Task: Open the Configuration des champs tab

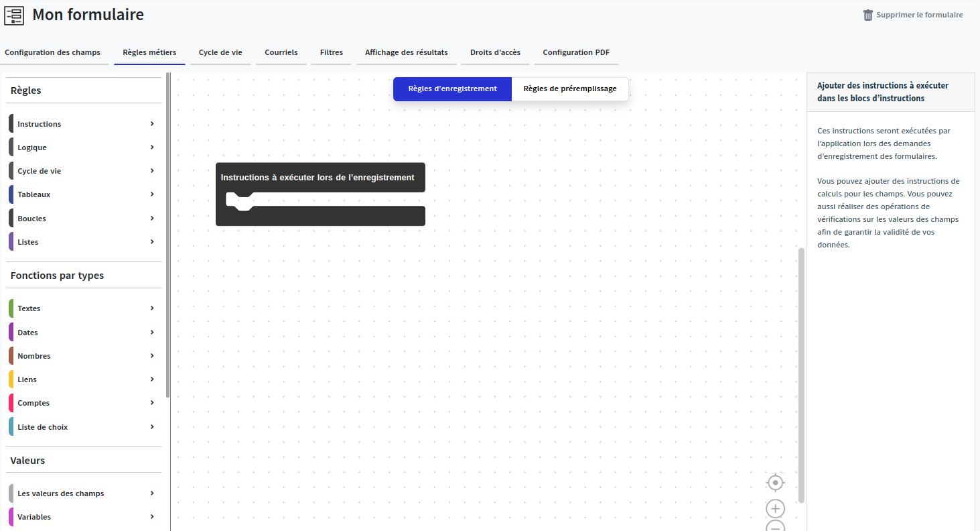Action: 52,52
